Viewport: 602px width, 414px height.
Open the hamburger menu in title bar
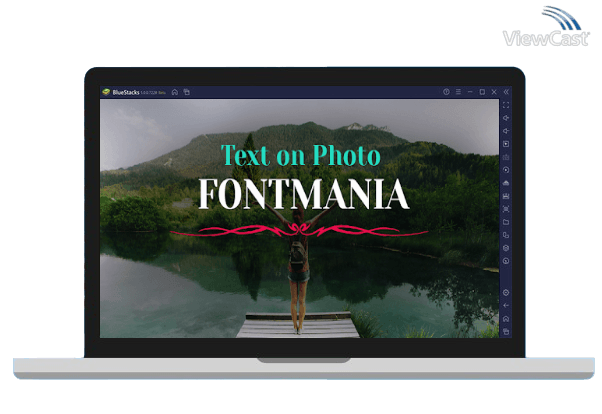tap(458, 92)
